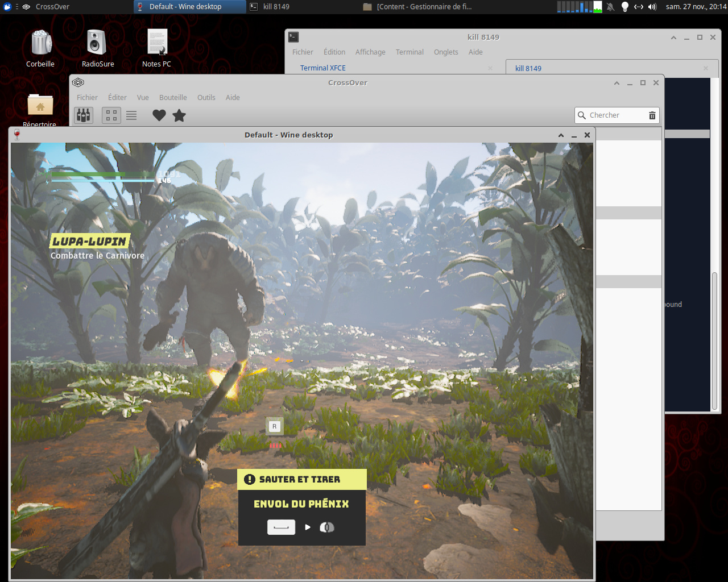Click the star rating icon in CrossOver toolbar
The width and height of the screenshot is (728, 582).
point(179,115)
